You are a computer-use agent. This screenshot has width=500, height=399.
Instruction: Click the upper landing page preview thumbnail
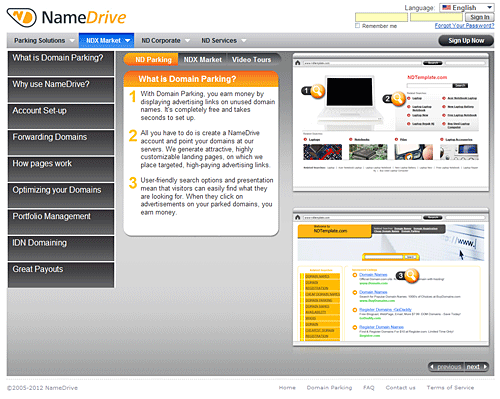(391, 122)
